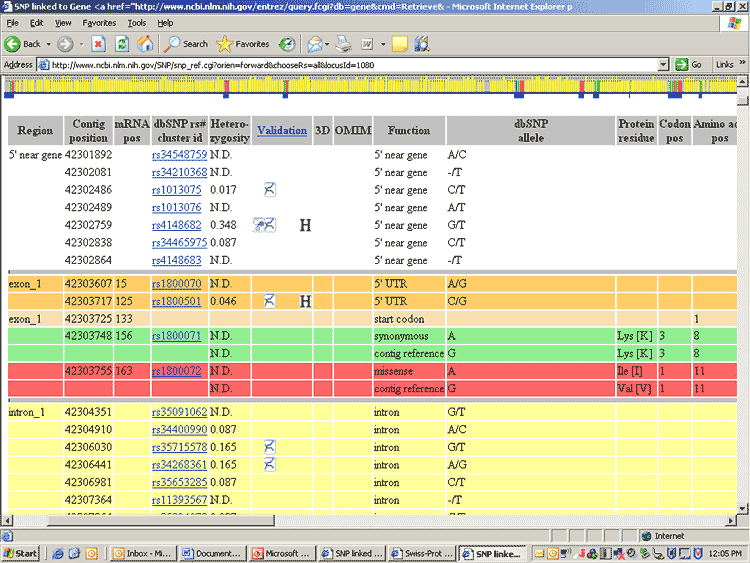
Task: Open the History toolbar icon
Action: tap(287, 44)
